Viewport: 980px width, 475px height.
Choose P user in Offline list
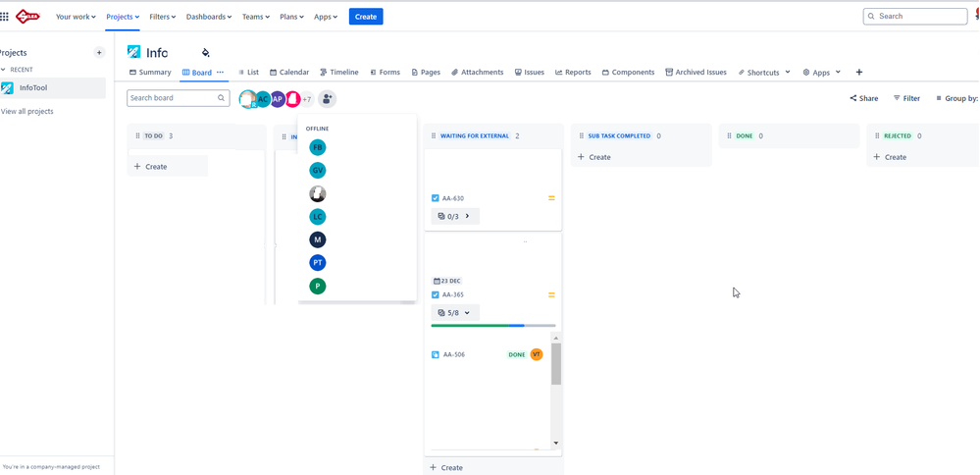318,287
